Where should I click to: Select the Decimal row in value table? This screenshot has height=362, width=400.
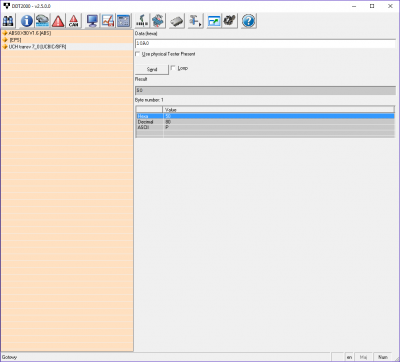265,122
